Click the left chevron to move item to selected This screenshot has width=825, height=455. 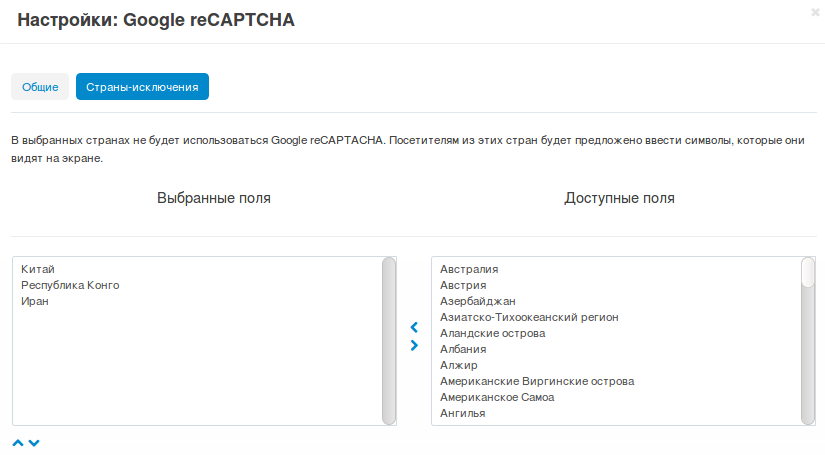[414, 328]
